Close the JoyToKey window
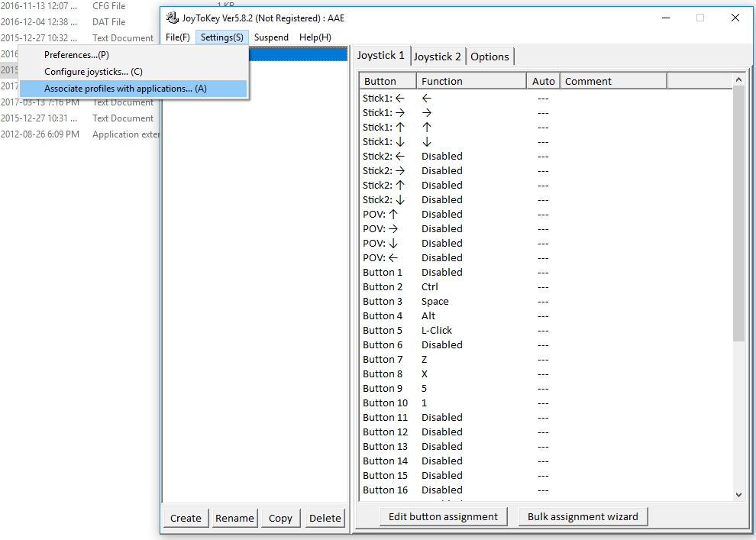756x540 pixels. tap(735, 18)
